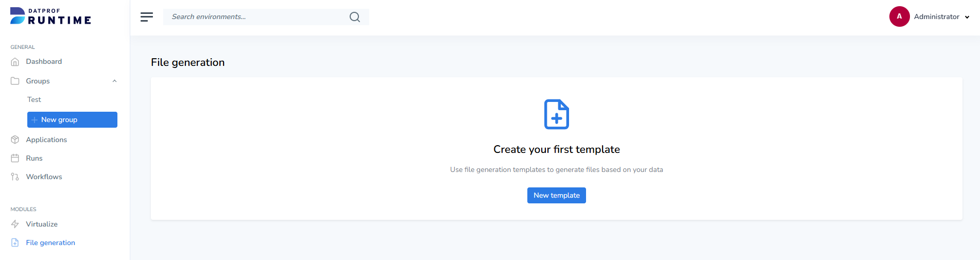Click the Dashboard home icon

15,62
